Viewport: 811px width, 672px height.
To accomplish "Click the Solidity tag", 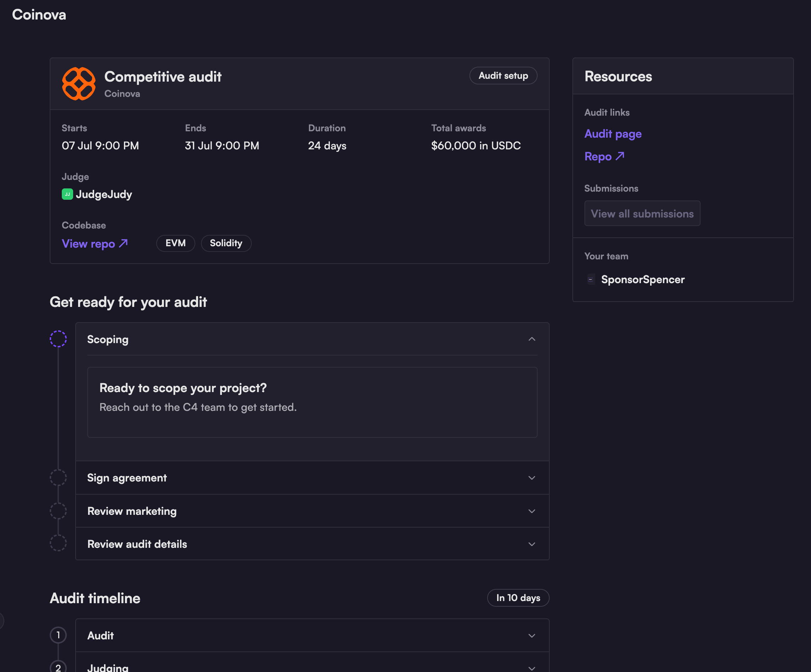I will [x=226, y=243].
